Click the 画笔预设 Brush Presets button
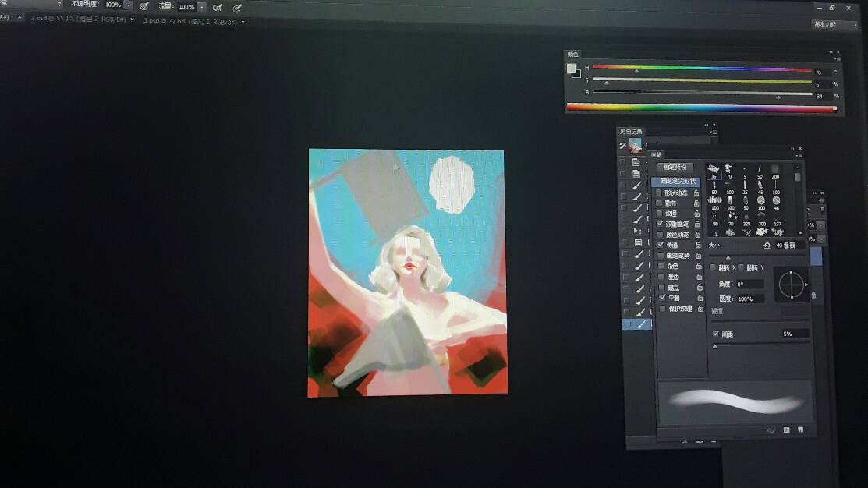868x488 pixels. pos(675,167)
